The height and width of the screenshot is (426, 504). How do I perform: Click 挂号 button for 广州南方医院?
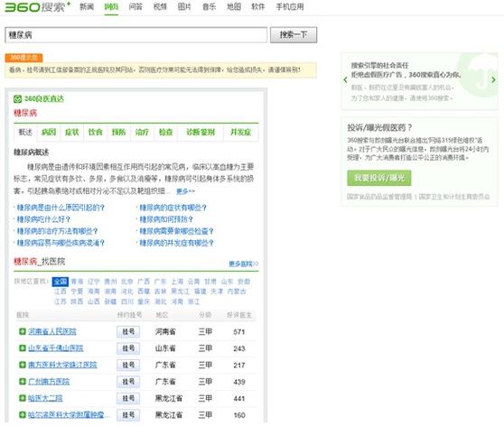coord(128,382)
